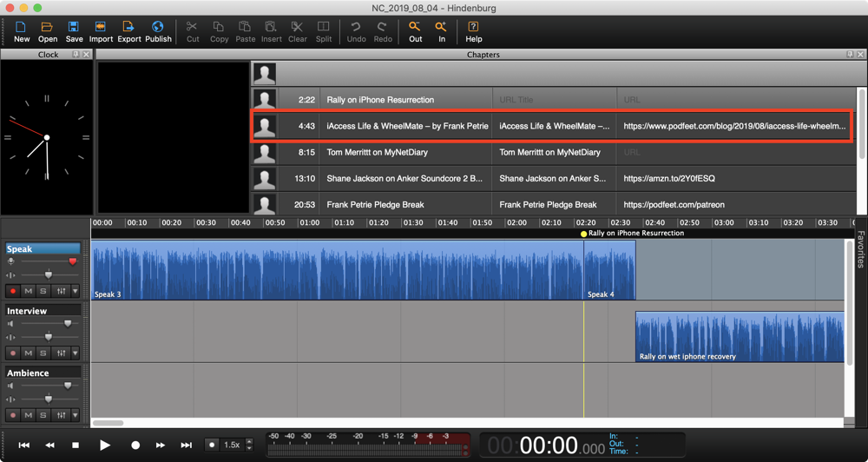868x462 pixels.
Task: Open the Interview track dropdown arrow
Action: (x=76, y=353)
